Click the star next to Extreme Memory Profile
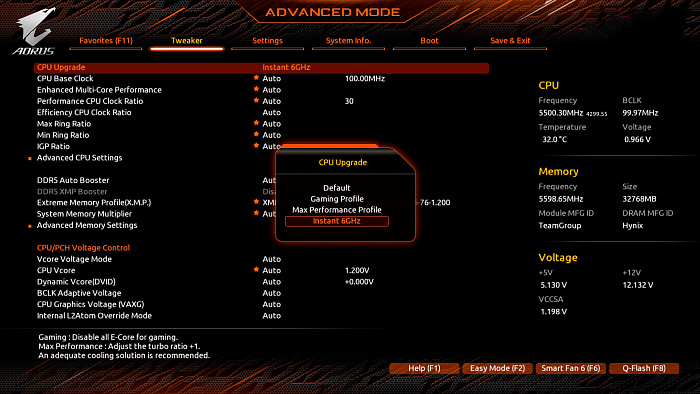The width and height of the screenshot is (700, 394). (x=256, y=202)
